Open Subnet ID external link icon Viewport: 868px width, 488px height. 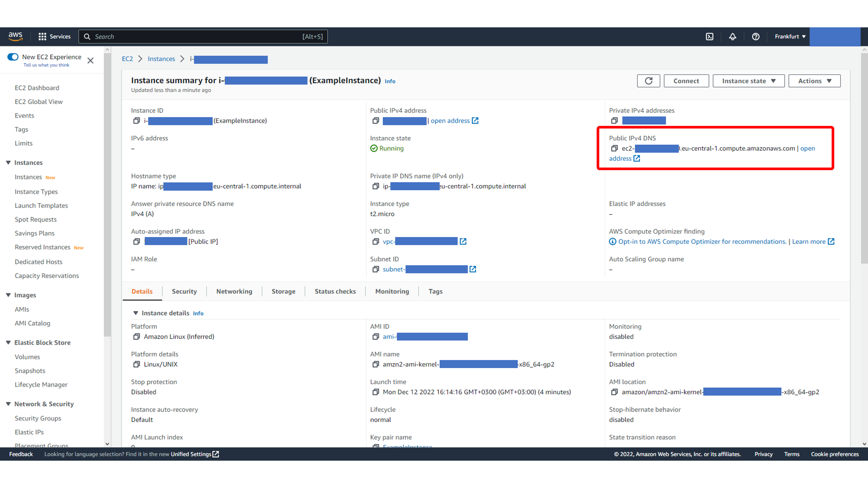473,269
